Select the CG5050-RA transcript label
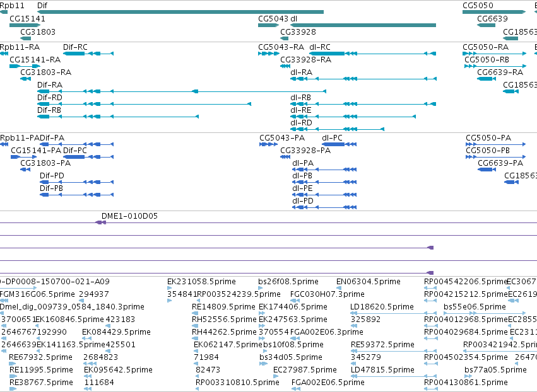 click(486, 47)
